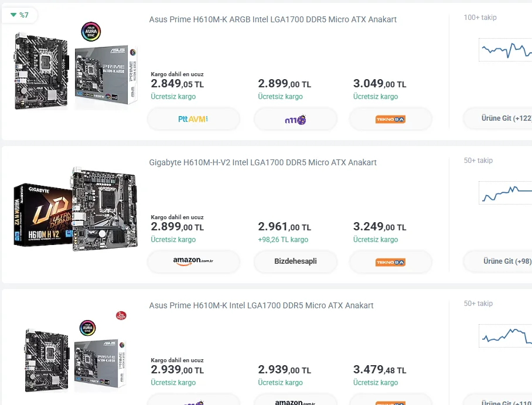Screen dimensions: 532x405
Task: Click Ürüne Git (+98) button
Action: (x=498, y=261)
